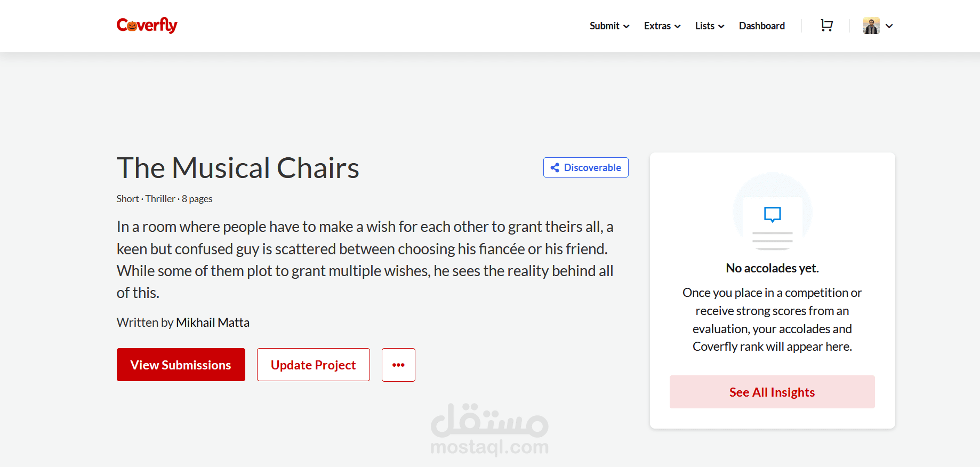Click the View Submissions button
The width and height of the screenshot is (980, 467).
[181, 365]
